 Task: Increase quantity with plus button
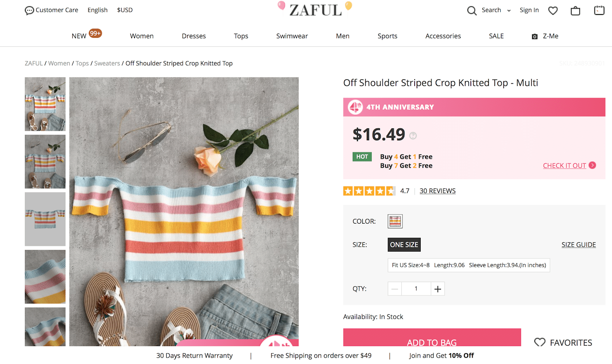(438, 289)
